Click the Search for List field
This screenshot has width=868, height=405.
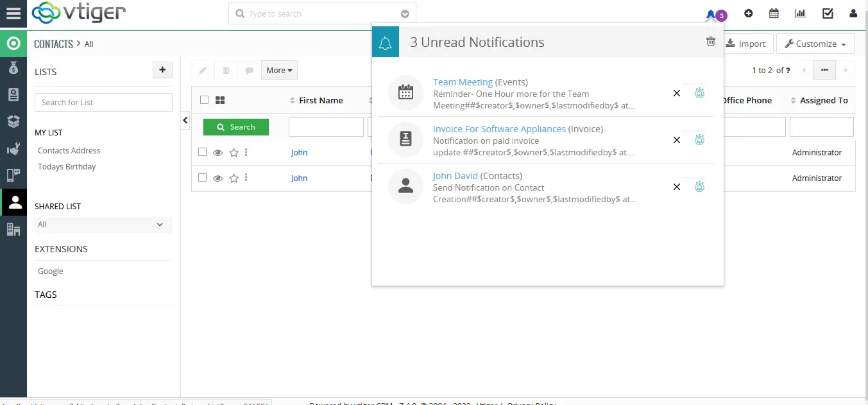(103, 103)
